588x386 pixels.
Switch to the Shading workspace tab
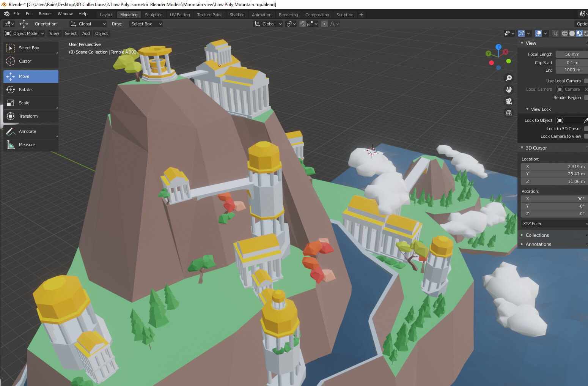click(x=237, y=14)
